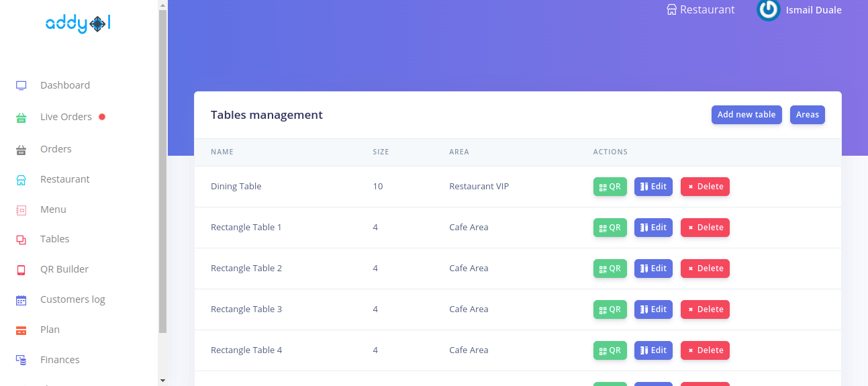The height and width of the screenshot is (386, 868).
Task: Show QR code for Dining Table
Action: click(610, 187)
